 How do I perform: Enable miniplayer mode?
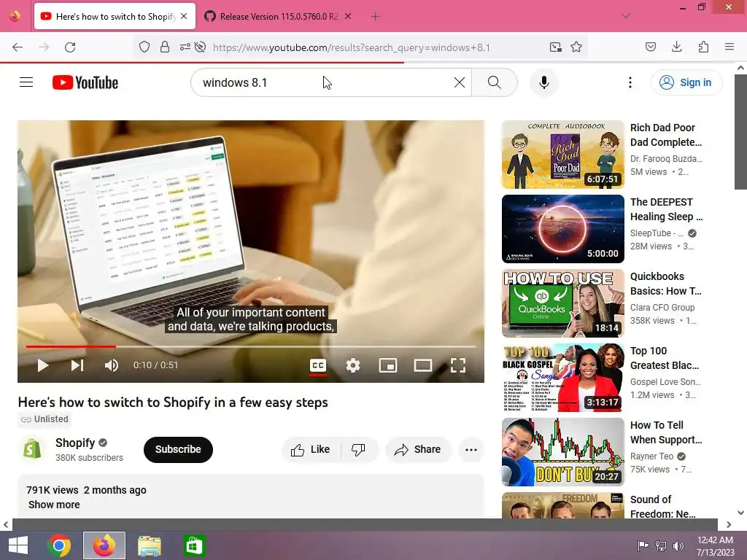388,365
